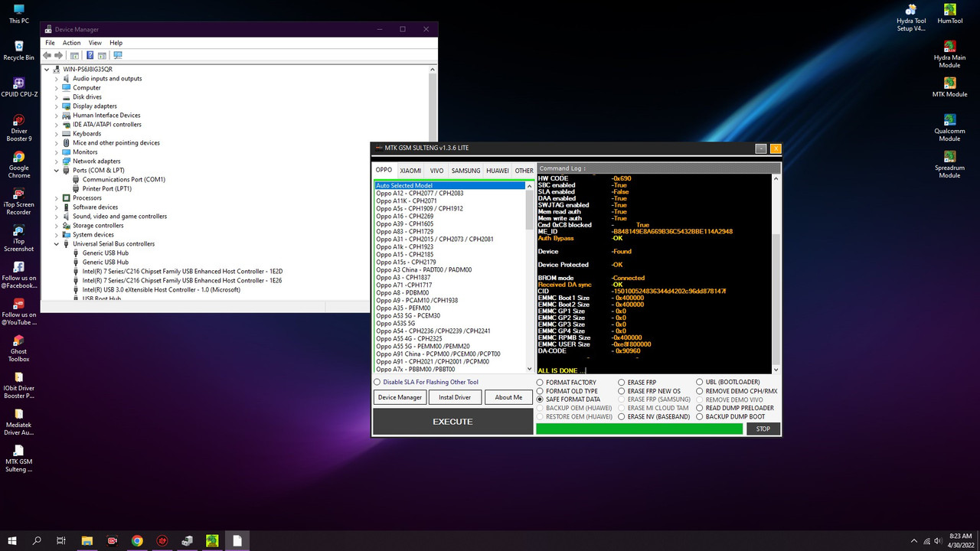
Task: Open the Action menu in Device Manager
Action: click(71, 43)
